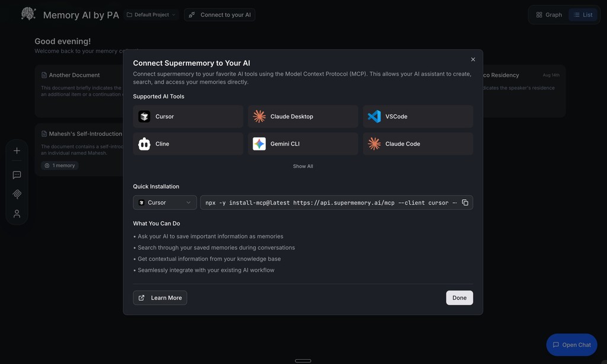Select Gemini CLI from Supported AI Tools
Image resolution: width=607 pixels, height=364 pixels.
coord(302,143)
